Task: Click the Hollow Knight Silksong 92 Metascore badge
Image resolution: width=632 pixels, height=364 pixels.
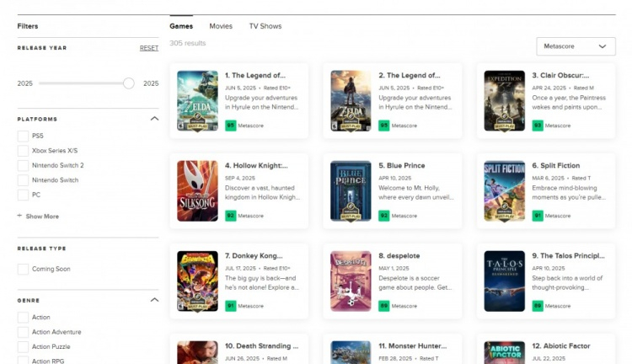Action: (x=231, y=216)
